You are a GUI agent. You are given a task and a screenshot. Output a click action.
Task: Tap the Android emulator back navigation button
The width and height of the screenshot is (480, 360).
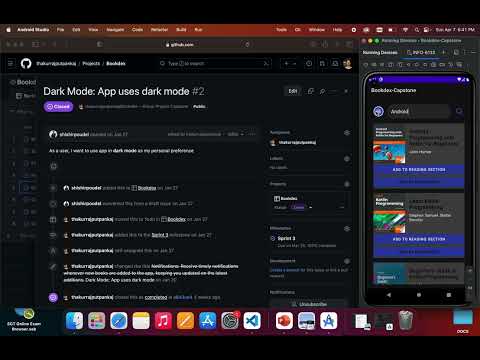click(389, 295)
